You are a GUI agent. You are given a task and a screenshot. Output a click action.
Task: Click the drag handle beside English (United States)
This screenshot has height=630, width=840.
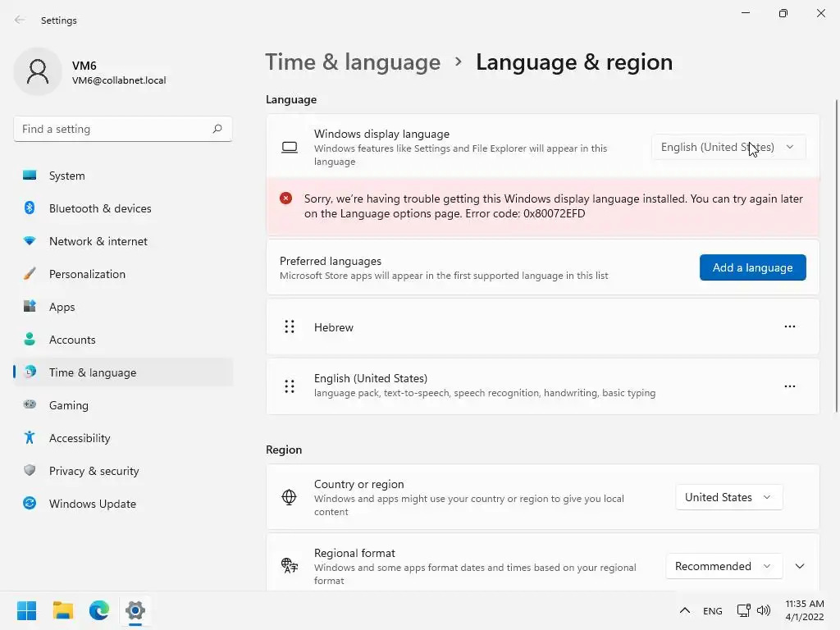tap(290, 386)
